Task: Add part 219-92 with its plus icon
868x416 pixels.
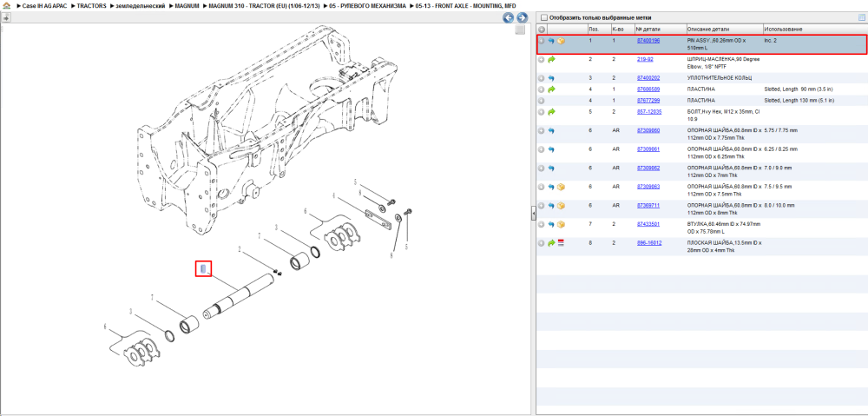Action: (x=542, y=59)
